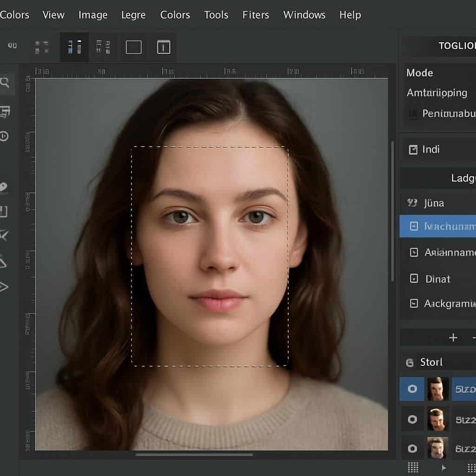Click the TOGLIOI button
The image size is (476, 476).
tap(457, 46)
